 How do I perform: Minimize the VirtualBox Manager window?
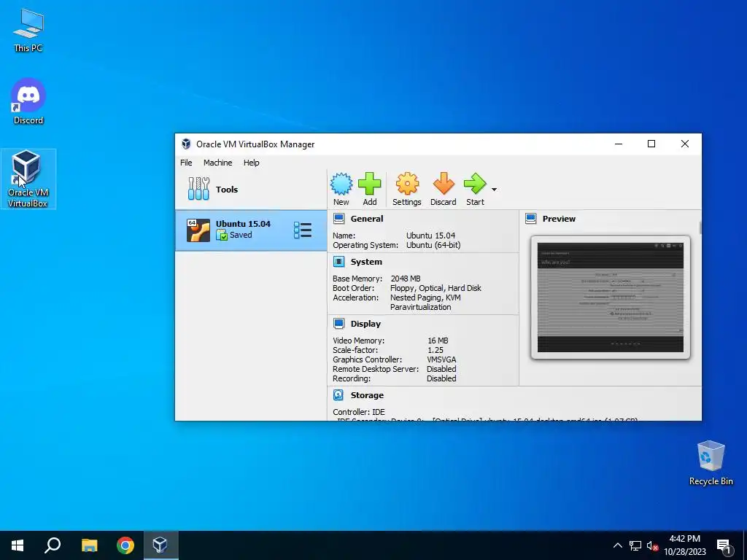[x=619, y=144]
